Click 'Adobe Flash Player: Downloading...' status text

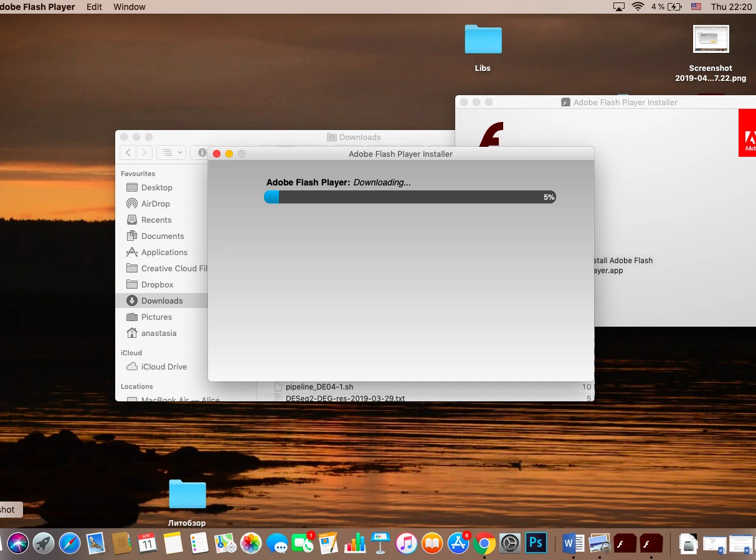[339, 182]
